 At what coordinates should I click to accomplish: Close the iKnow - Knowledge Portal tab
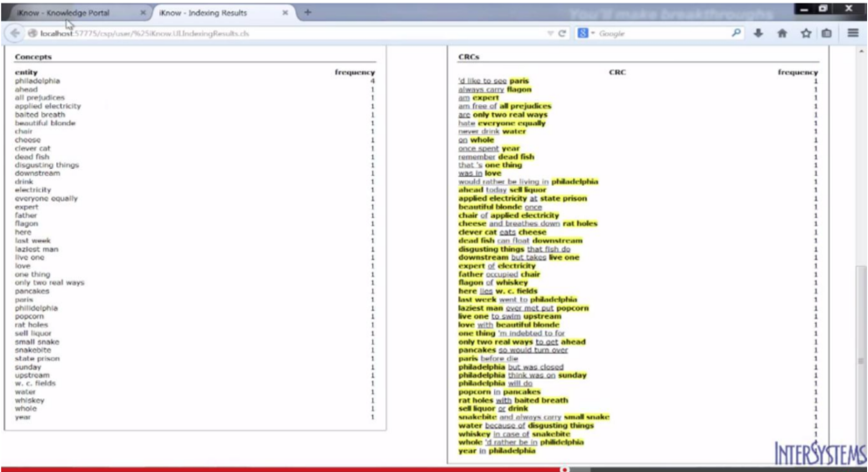click(x=143, y=13)
